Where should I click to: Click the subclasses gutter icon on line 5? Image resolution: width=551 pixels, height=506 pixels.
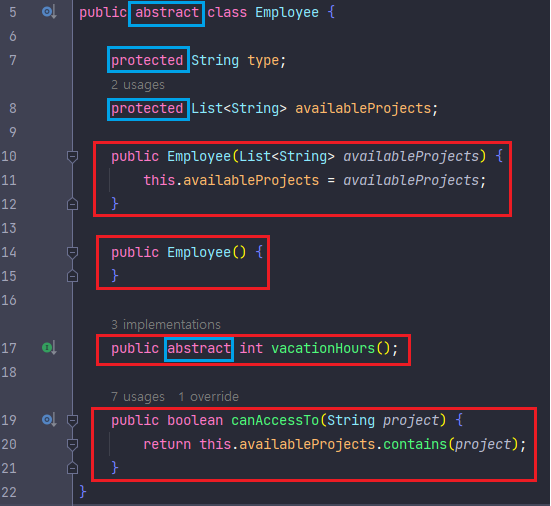click(49, 12)
